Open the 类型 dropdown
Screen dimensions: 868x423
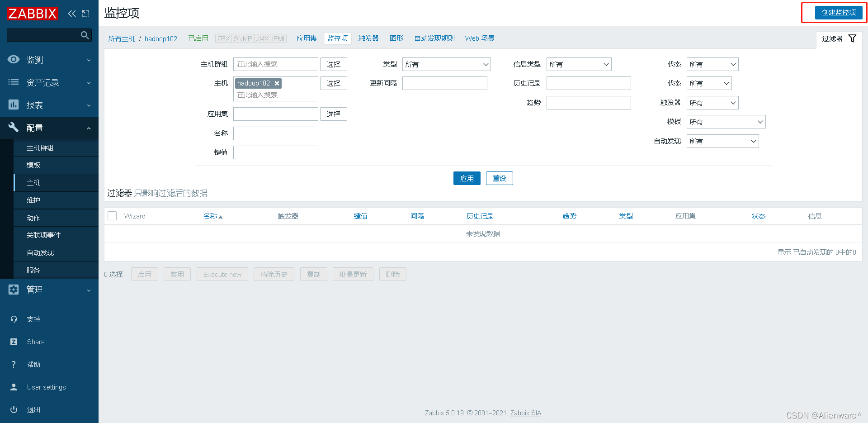click(446, 64)
